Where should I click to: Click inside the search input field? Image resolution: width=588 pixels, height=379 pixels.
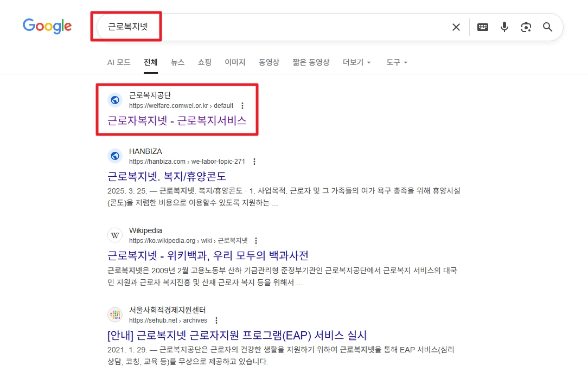point(271,27)
